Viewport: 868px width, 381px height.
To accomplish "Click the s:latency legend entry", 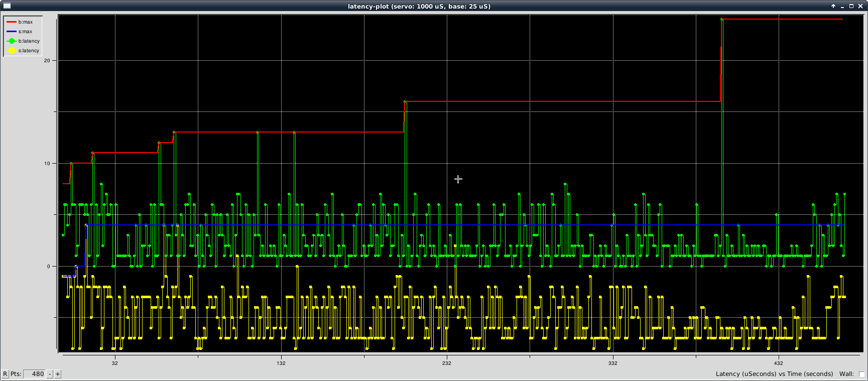I will [23, 51].
